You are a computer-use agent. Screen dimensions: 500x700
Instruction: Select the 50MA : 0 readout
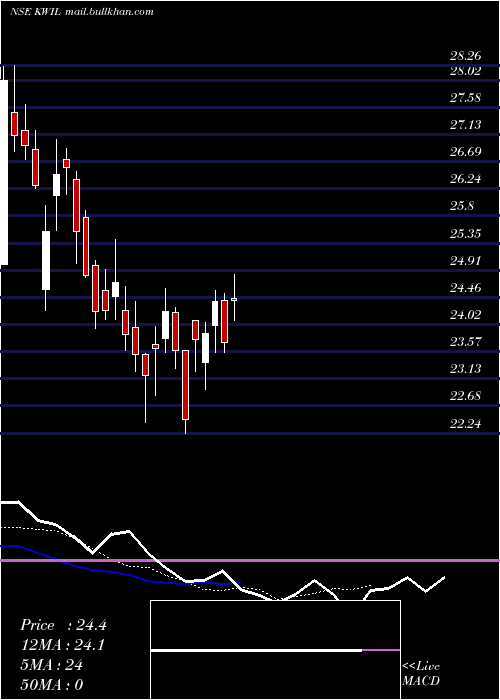52,684
